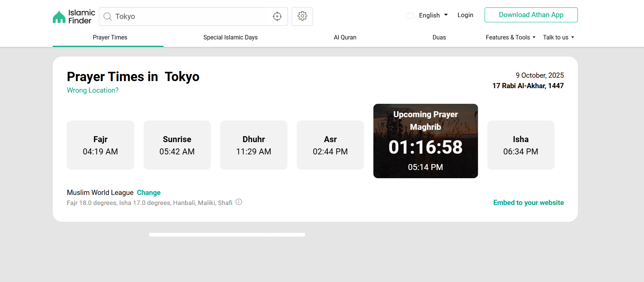
Task: Click the Wrong Location? link
Action: tap(93, 90)
